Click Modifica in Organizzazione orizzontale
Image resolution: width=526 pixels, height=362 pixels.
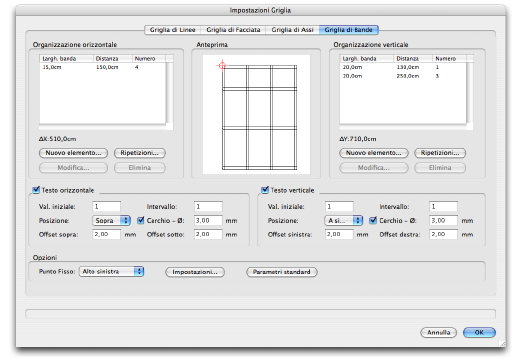click(73, 167)
